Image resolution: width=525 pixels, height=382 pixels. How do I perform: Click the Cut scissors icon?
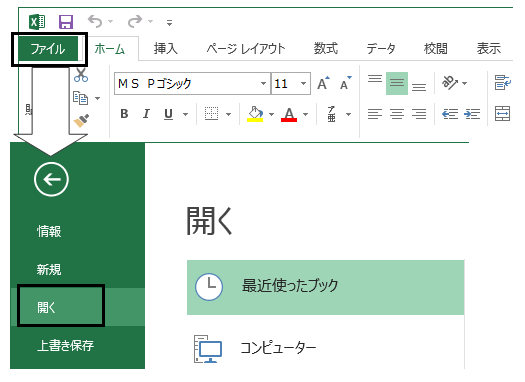click(81, 75)
